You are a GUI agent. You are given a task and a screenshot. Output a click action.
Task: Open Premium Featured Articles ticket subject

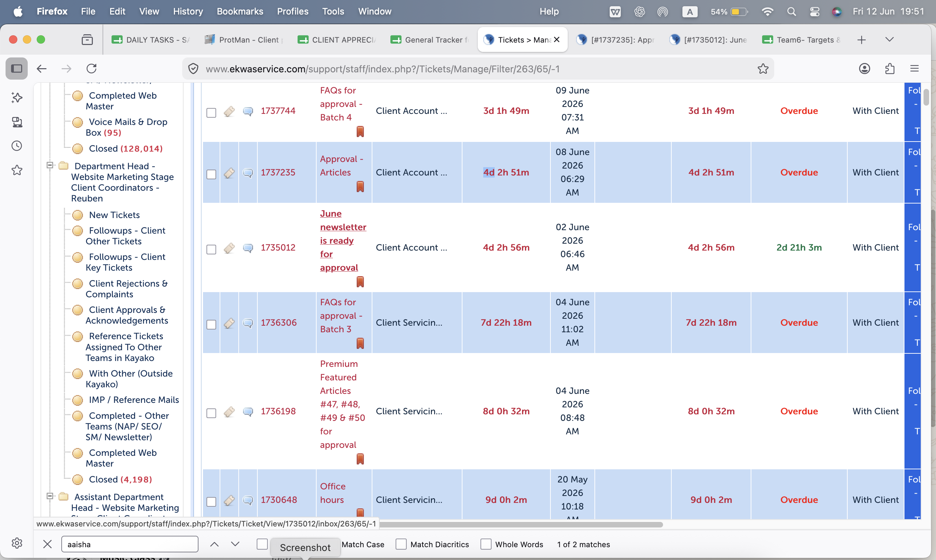343,405
